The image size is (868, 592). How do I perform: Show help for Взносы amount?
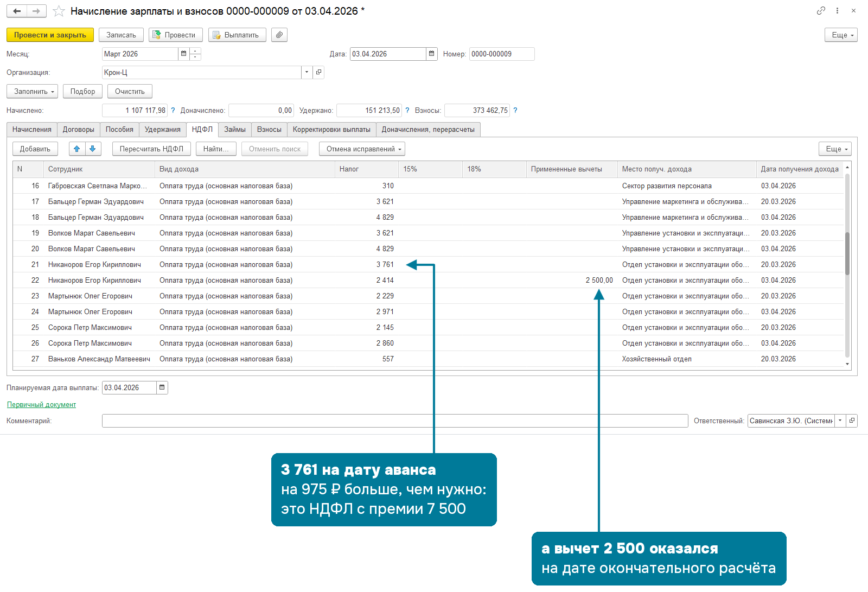tap(515, 110)
